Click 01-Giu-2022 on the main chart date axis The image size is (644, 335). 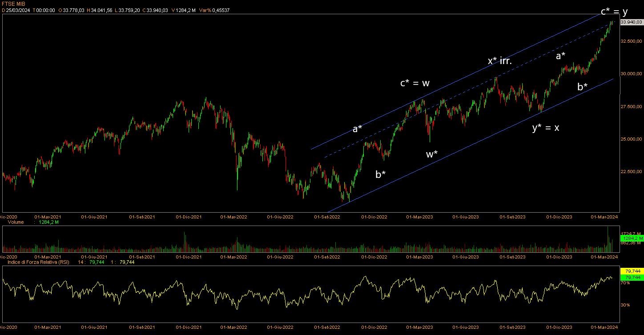pyautogui.click(x=280, y=217)
